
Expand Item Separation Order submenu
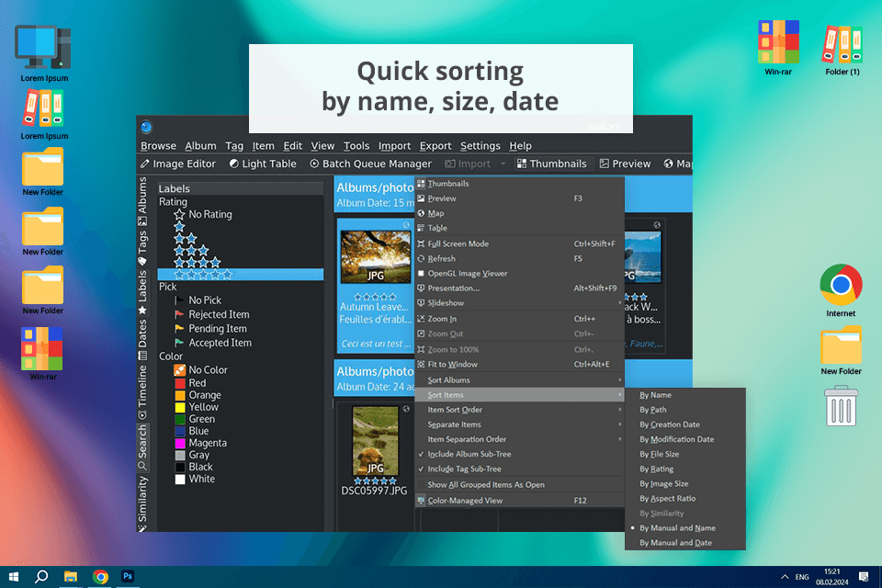click(519, 439)
